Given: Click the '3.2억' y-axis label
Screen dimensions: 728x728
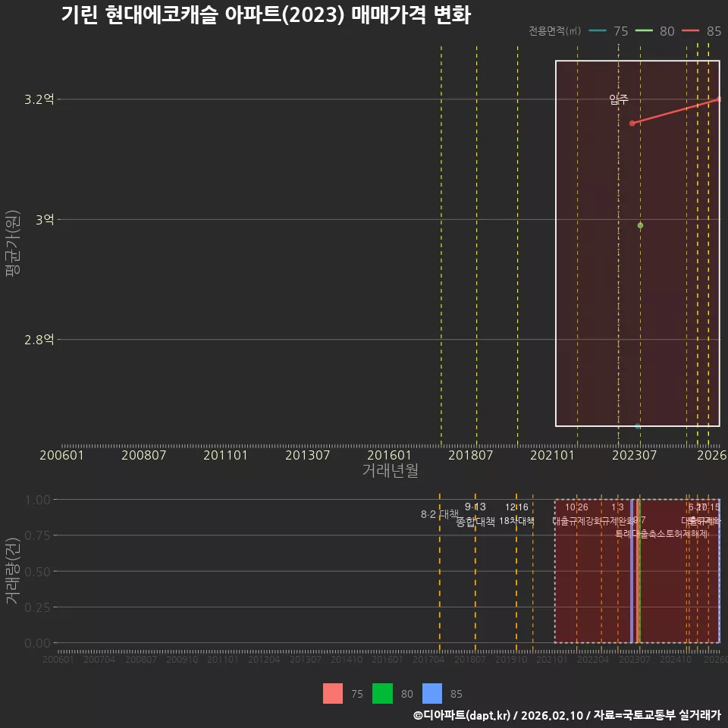Looking at the screenshot, I should [39, 99].
